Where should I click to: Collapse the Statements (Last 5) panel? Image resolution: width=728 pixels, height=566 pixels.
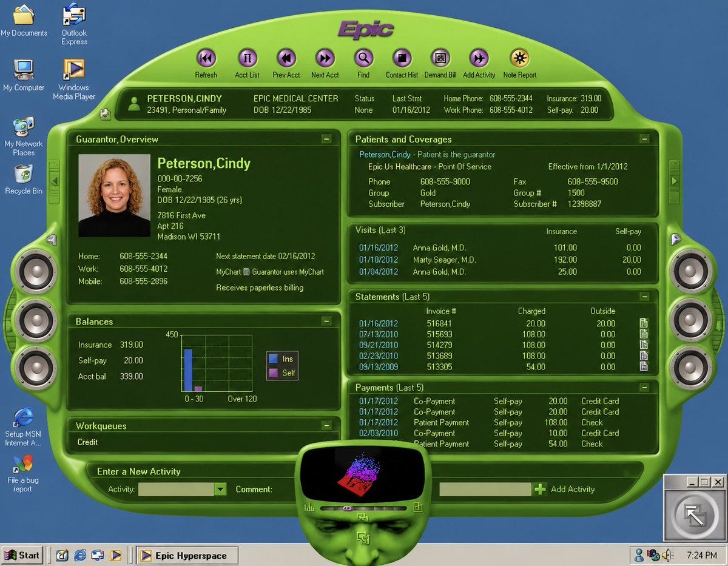tap(644, 297)
